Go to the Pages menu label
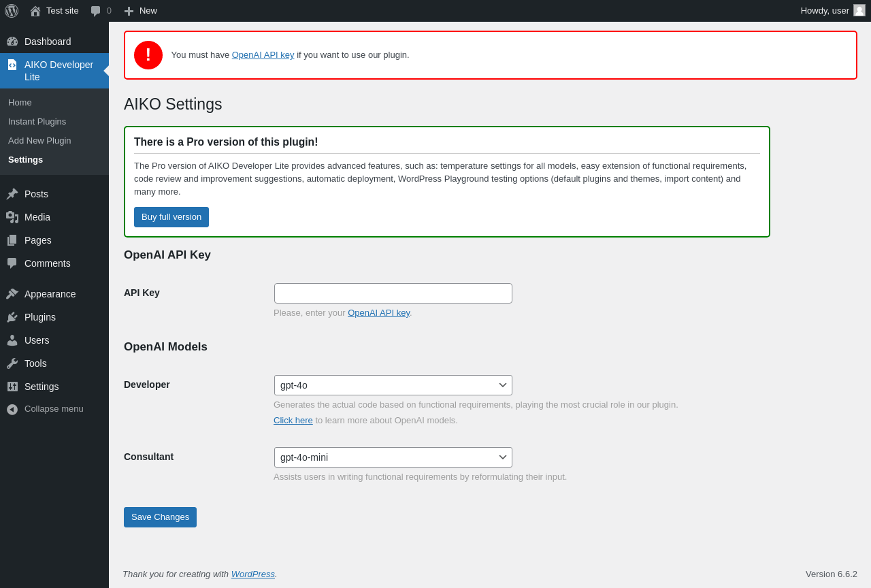Screen dimensions: 871x588 click(x=38, y=240)
